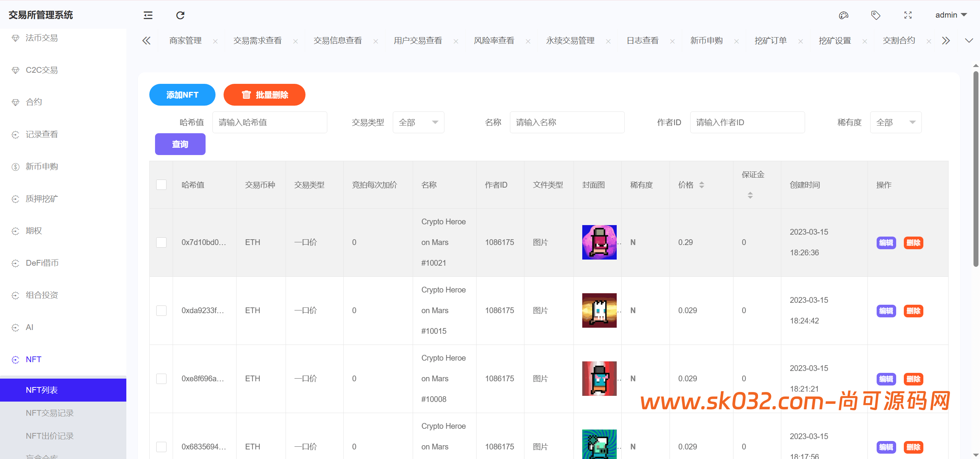Open the 挖矿订单 tab
The width and height of the screenshot is (980, 459).
771,41
